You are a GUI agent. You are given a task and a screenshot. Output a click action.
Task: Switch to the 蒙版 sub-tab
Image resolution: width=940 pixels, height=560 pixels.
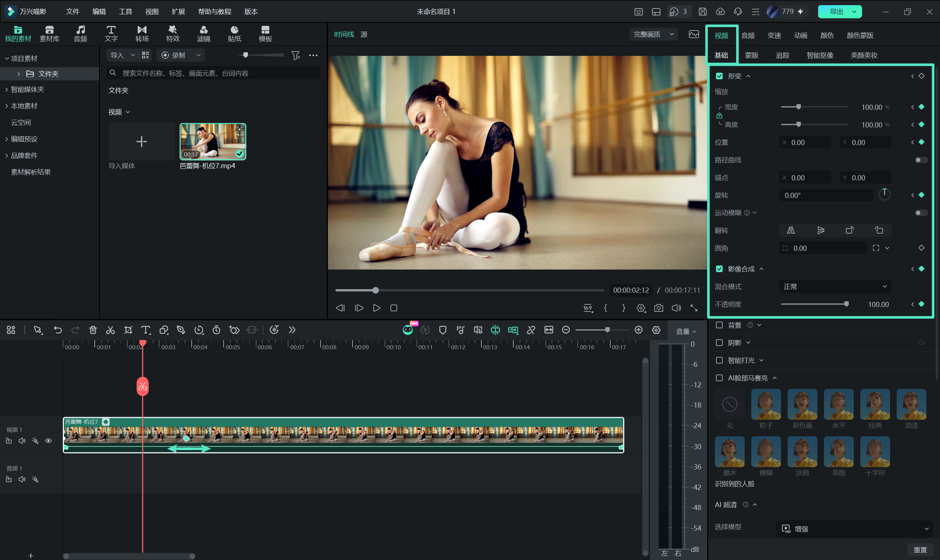(751, 55)
